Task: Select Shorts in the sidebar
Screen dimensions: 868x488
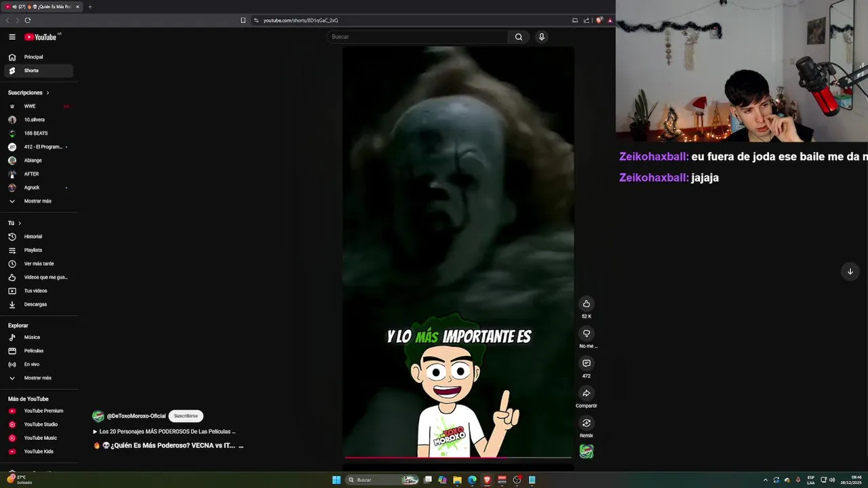Action: tap(39, 70)
